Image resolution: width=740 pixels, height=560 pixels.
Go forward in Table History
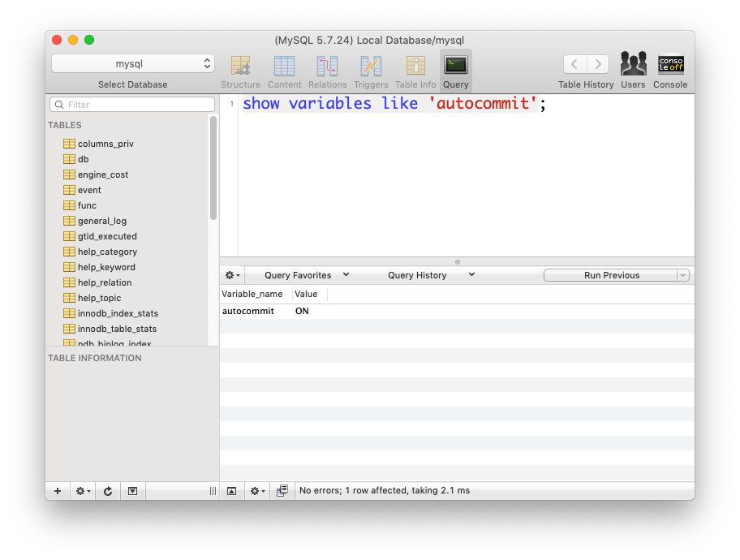pos(598,64)
